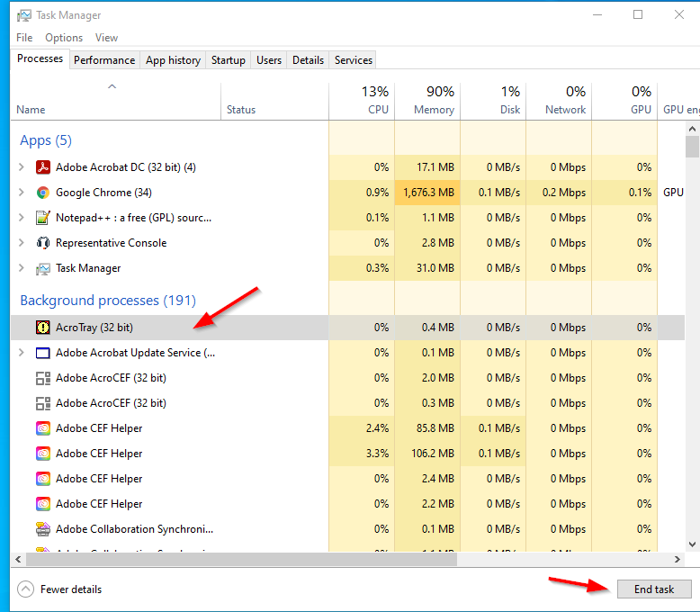Image resolution: width=700 pixels, height=612 pixels.
Task: Click the Adobe Collaboration Synchronizer icon
Action: click(42, 529)
